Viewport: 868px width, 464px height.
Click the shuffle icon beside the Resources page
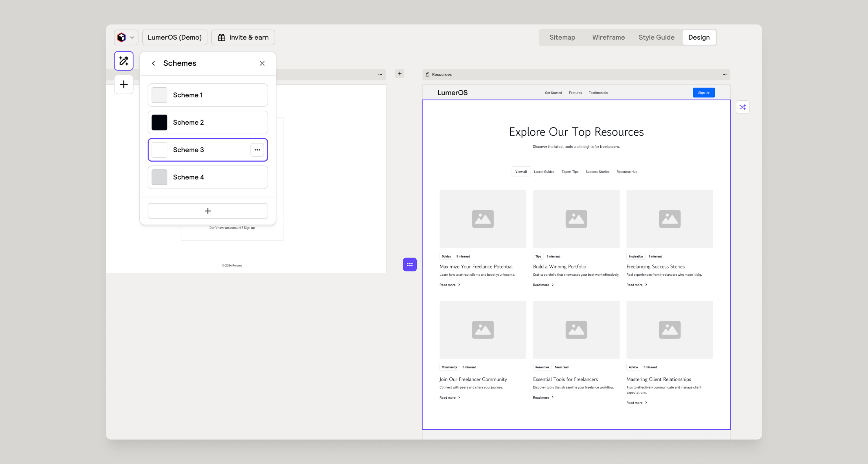coord(742,107)
